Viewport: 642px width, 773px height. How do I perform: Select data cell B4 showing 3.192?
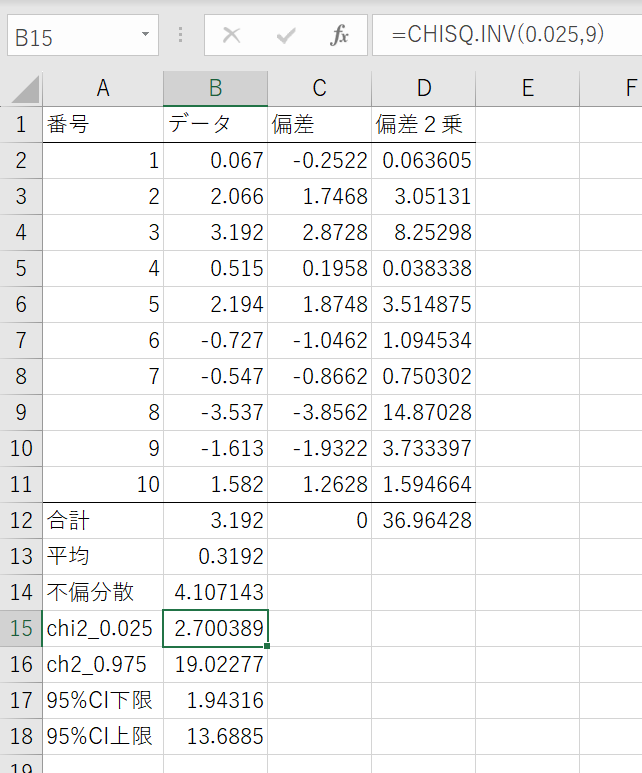tap(215, 233)
